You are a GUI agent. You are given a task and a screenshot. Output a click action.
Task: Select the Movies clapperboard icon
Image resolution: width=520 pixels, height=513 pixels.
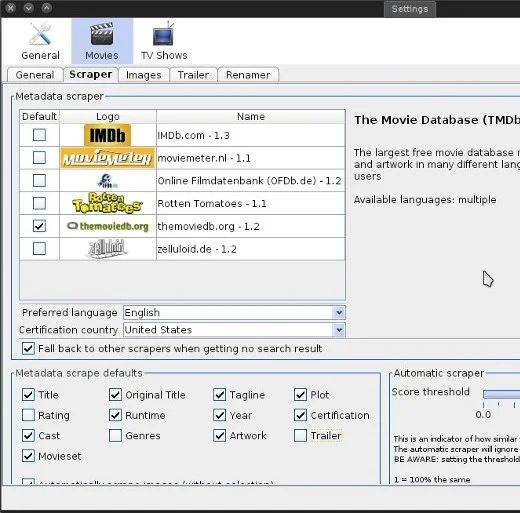pyautogui.click(x=102, y=41)
